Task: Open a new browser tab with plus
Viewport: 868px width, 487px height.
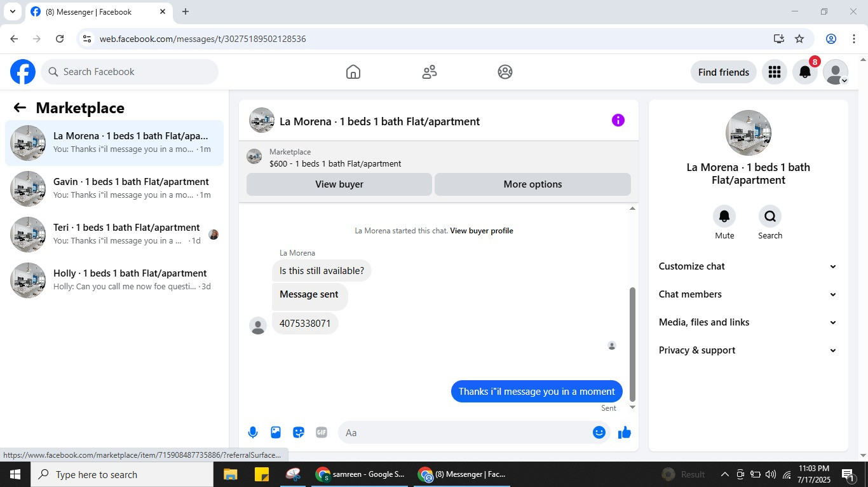Action: [x=186, y=11]
